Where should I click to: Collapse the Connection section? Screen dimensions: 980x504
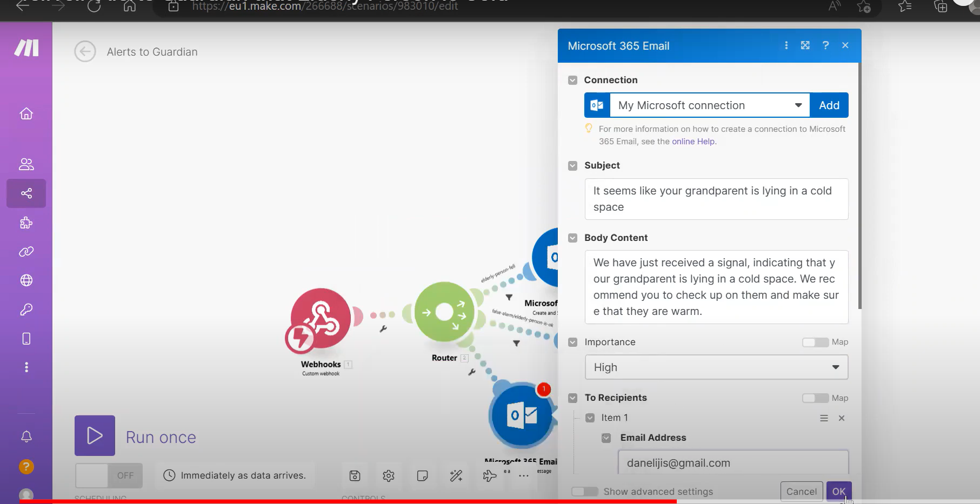click(573, 80)
